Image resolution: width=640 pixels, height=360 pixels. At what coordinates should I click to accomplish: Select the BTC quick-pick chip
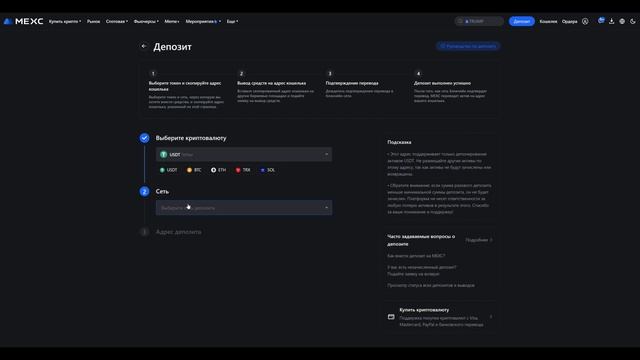point(194,170)
